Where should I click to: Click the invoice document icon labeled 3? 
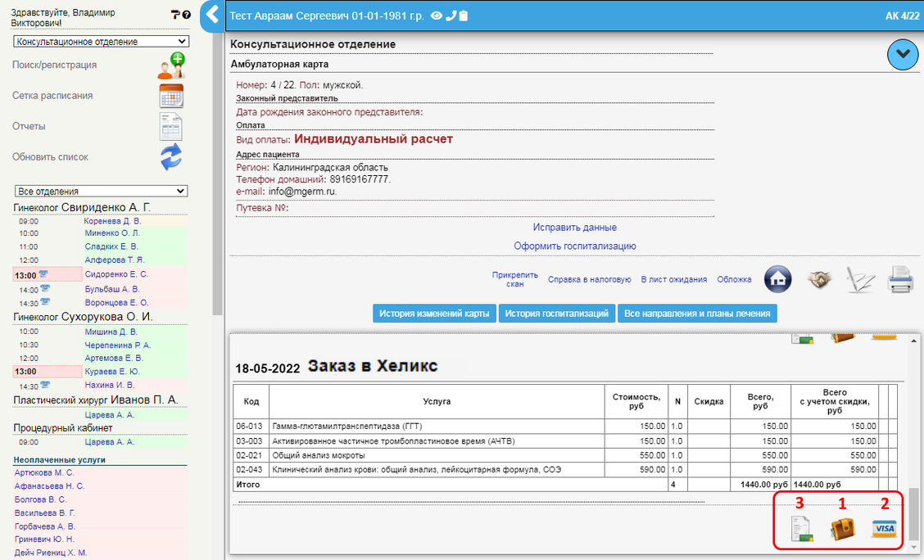pyautogui.click(x=801, y=530)
